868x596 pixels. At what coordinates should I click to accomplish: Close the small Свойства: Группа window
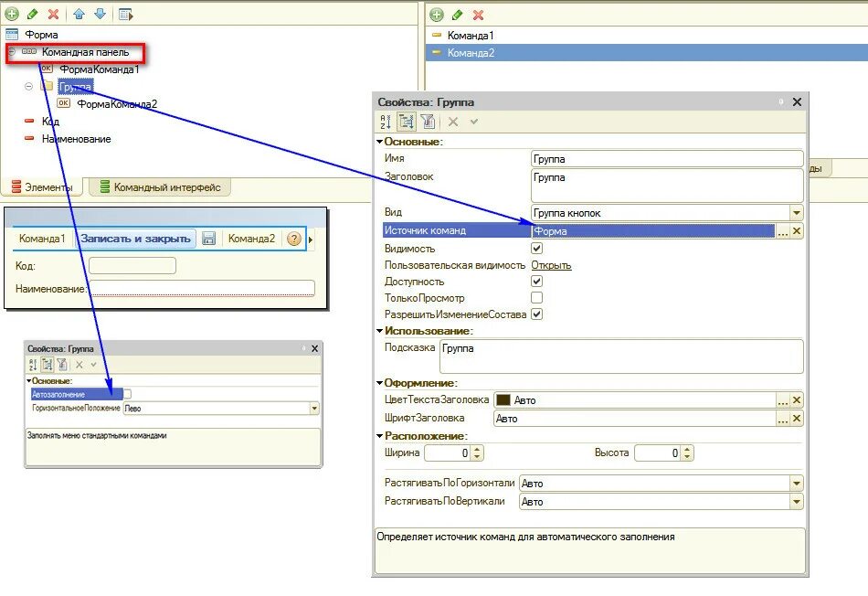314,348
